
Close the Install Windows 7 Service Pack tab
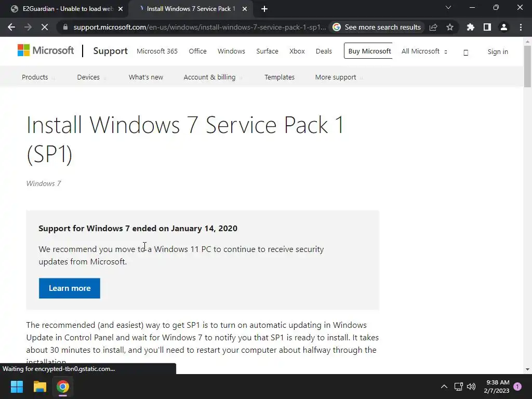[x=245, y=9]
